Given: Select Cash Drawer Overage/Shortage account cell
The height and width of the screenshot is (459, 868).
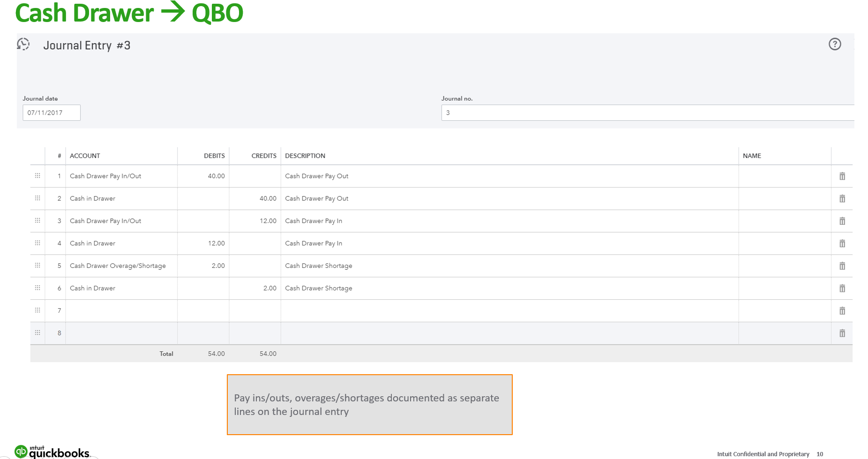Looking at the screenshot, I should point(121,266).
